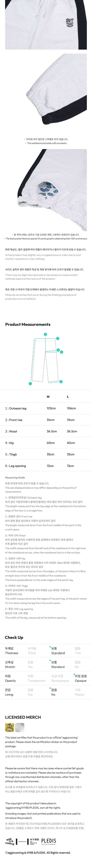Click the numbered marker 1 on pants diagram
The height and width of the screenshot is (868, 92).
(x=30, y=383)
